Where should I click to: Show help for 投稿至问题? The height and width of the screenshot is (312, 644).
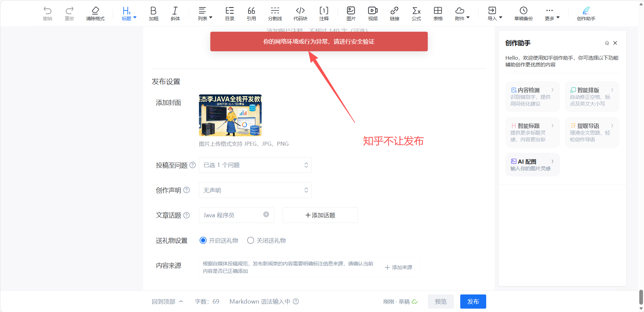point(193,165)
